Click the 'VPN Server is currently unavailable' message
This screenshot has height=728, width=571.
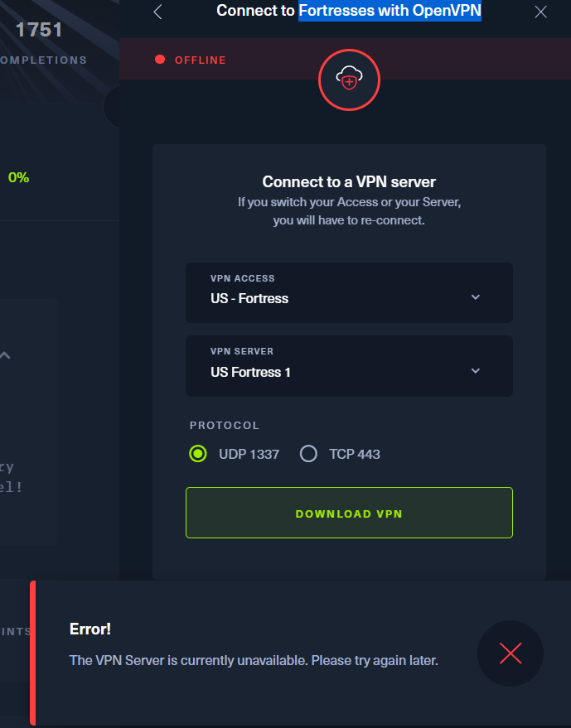tap(254, 660)
